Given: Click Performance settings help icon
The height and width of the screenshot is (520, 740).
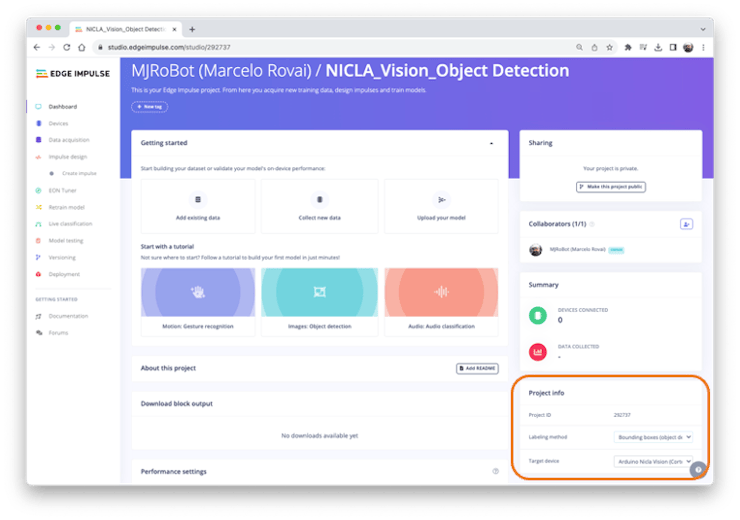Looking at the screenshot, I should click(x=496, y=471).
